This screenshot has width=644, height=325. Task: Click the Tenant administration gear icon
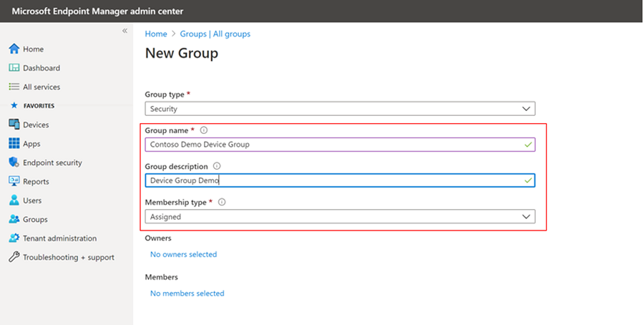[14, 238]
